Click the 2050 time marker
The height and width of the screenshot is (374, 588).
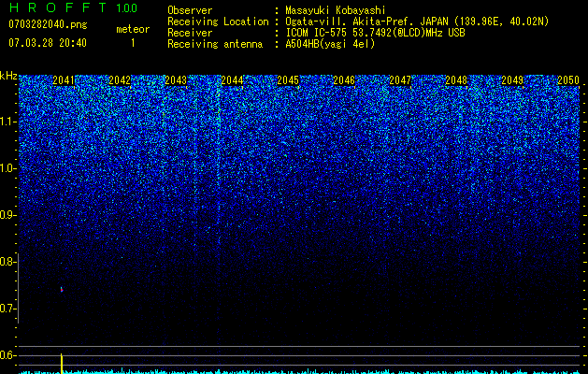click(x=568, y=80)
